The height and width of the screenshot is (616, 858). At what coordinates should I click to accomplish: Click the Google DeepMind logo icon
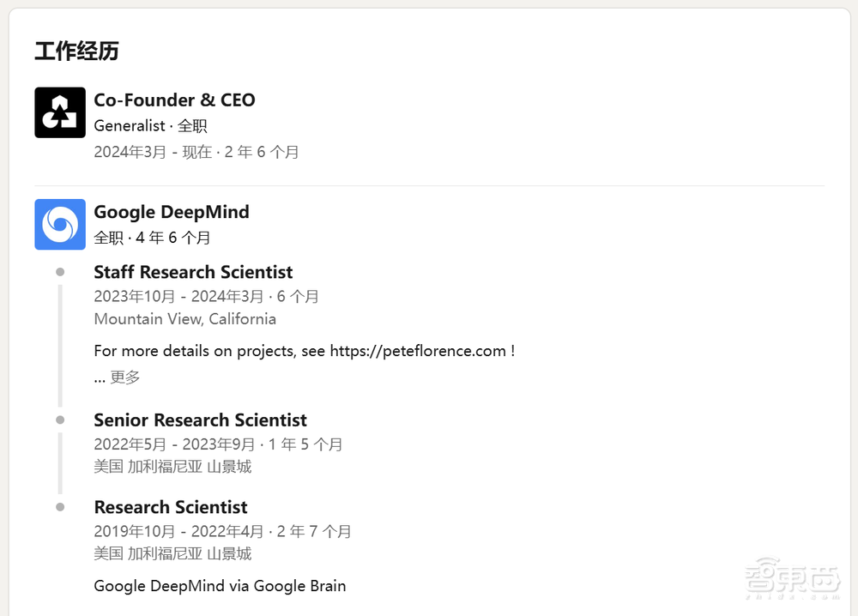point(60,224)
